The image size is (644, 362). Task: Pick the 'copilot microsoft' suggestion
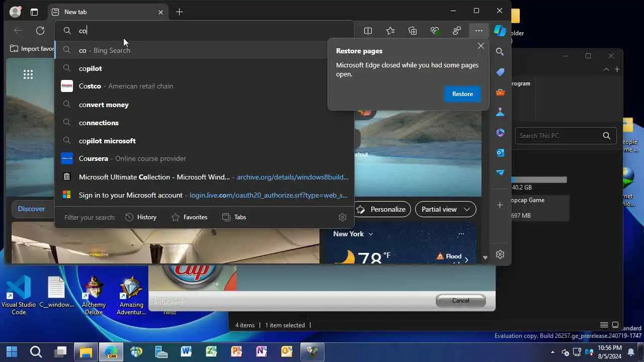204,141
